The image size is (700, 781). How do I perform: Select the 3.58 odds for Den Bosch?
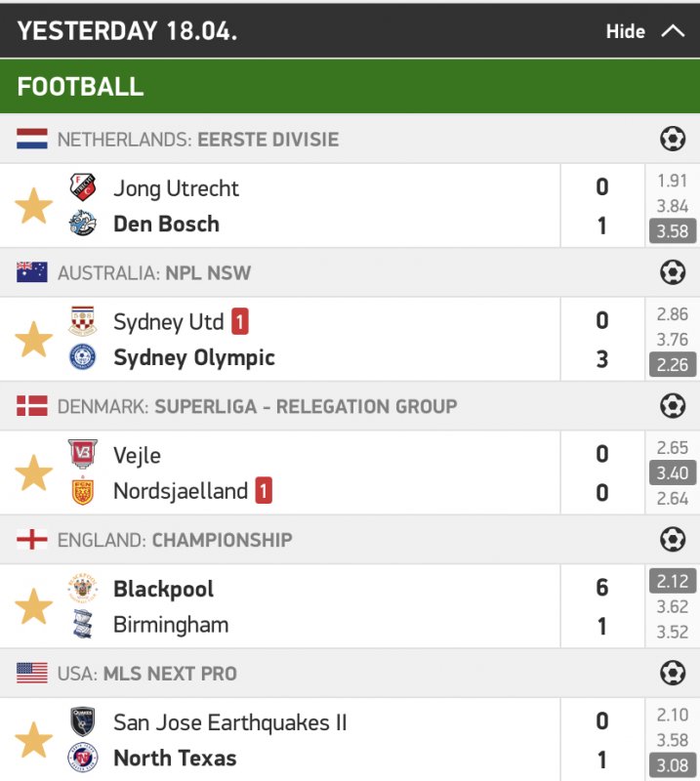coord(673,231)
